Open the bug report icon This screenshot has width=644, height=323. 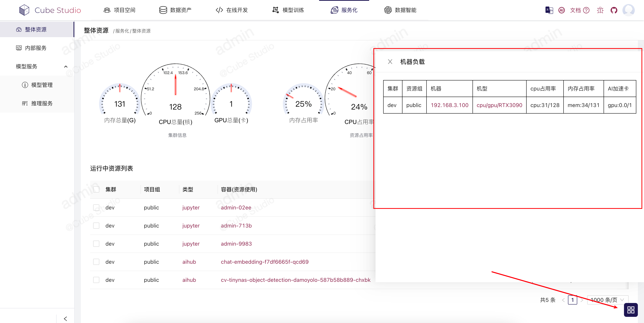[600, 10]
